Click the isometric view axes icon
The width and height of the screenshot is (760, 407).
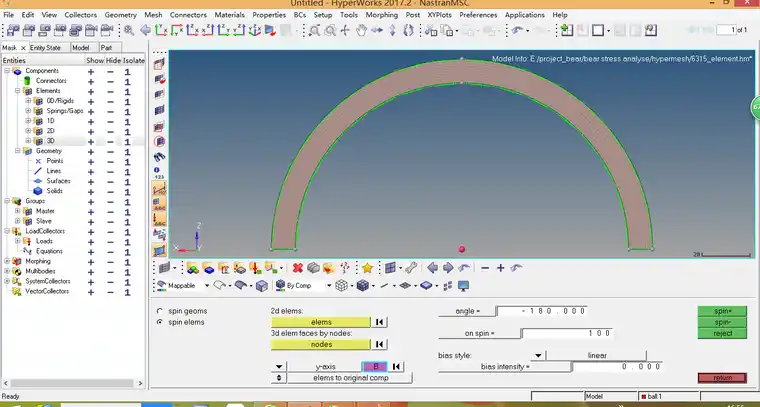pyautogui.click(x=254, y=30)
